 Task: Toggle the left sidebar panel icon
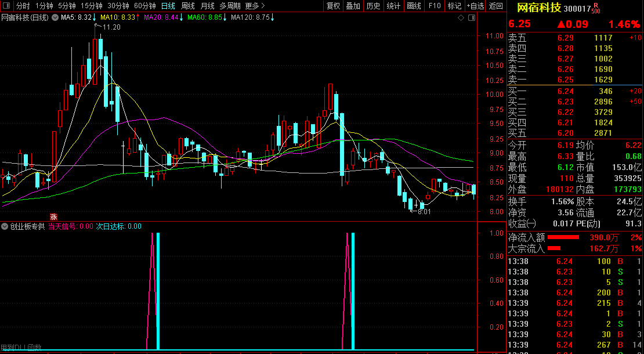6,6
